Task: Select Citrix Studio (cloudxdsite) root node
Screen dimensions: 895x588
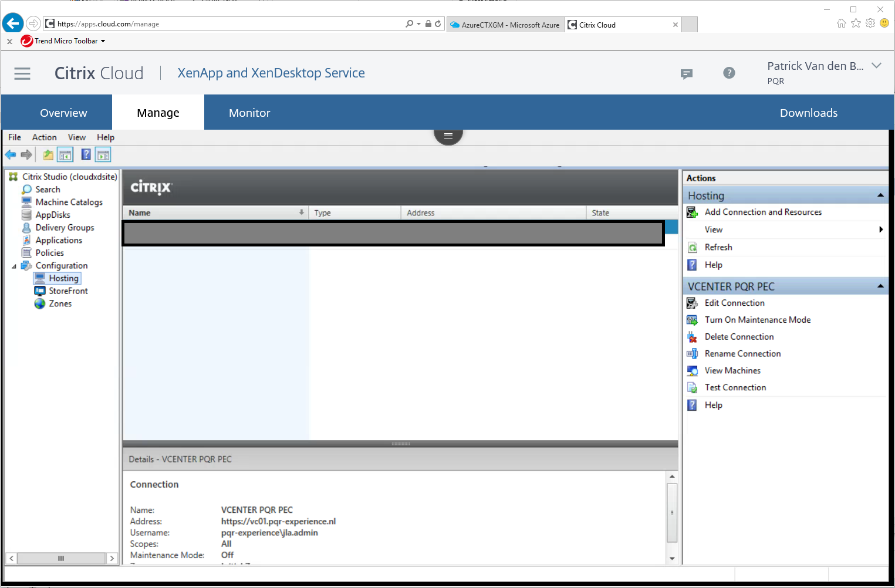Action: tap(70, 177)
